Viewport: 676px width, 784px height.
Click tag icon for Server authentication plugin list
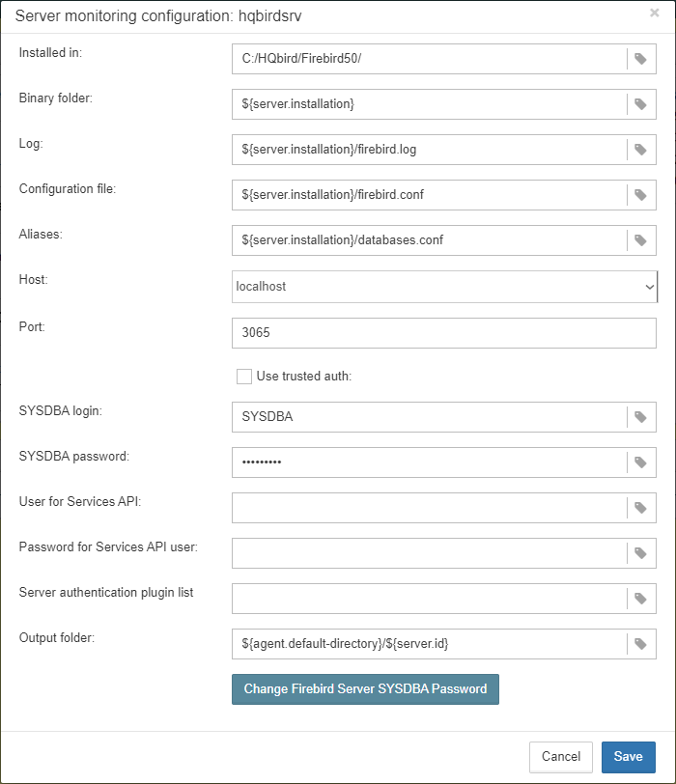640,599
